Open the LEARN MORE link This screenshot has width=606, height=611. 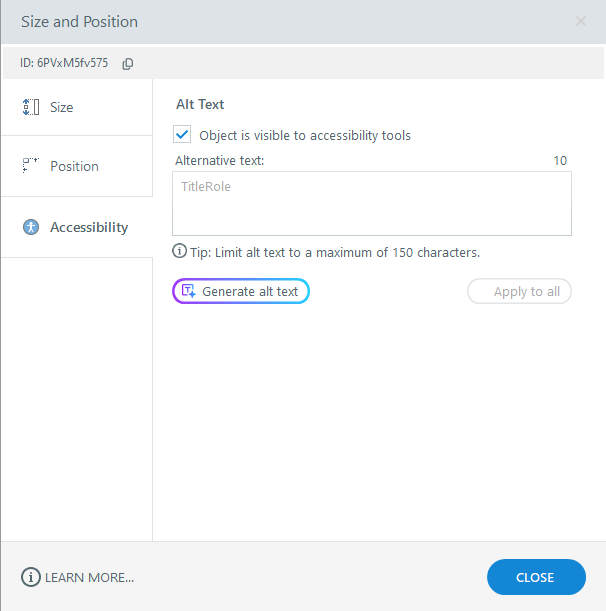pos(89,577)
